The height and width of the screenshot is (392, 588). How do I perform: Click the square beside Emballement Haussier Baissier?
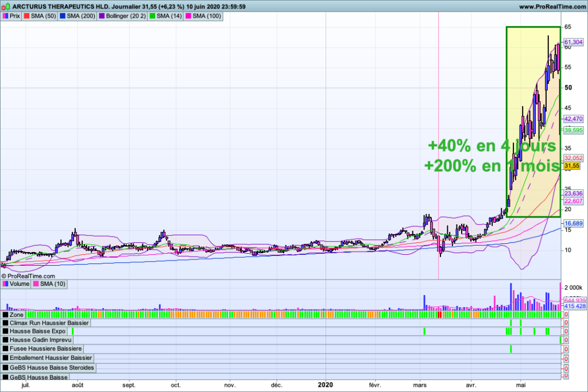pyautogui.click(x=5, y=358)
